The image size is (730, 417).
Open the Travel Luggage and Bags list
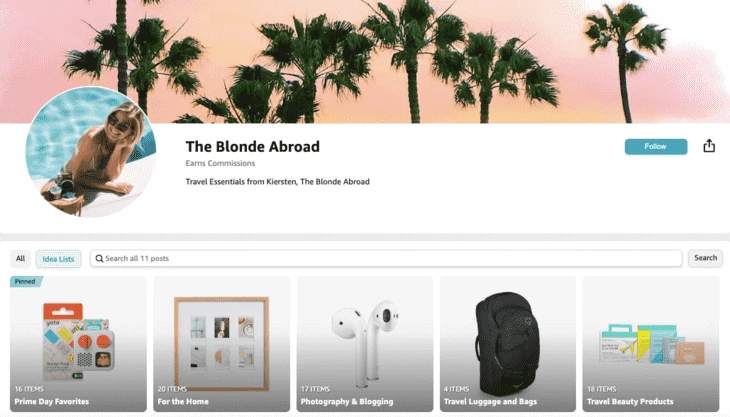point(508,344)
